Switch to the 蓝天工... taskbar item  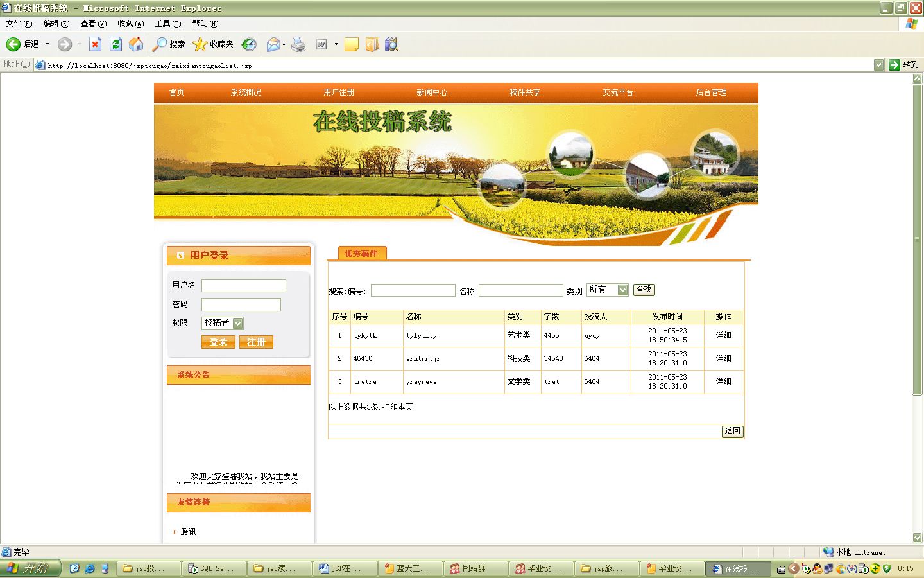point(409,568)
